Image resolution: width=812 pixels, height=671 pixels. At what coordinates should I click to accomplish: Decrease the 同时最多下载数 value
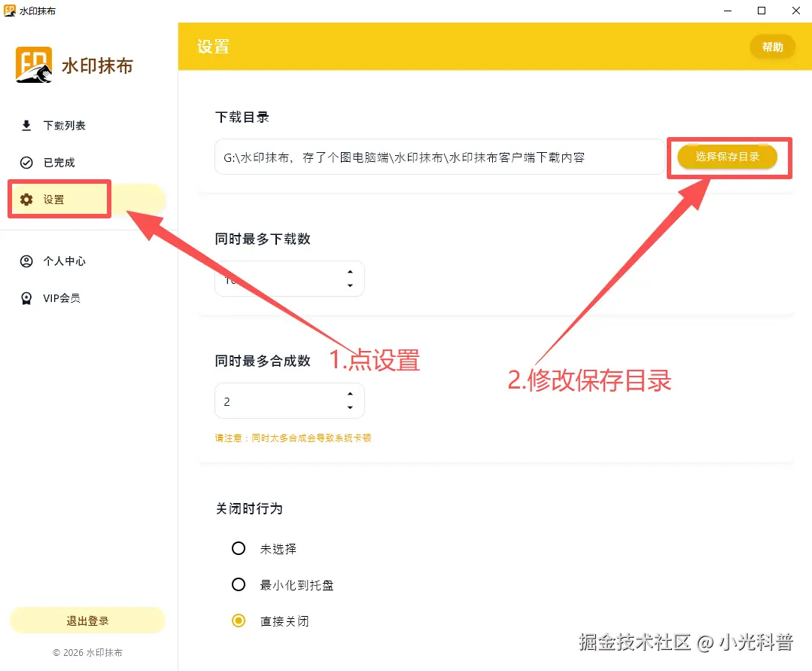(350, 285)
